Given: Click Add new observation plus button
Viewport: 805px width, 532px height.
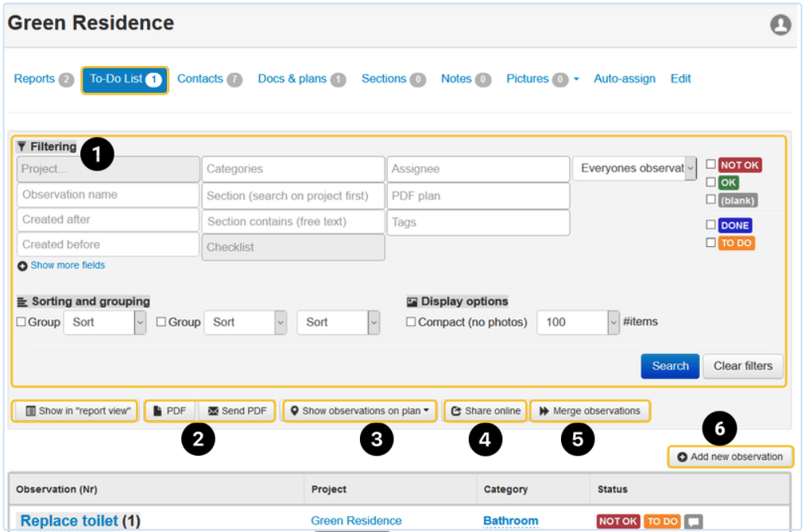Looking at the screenshot, I should click(730, 457).
